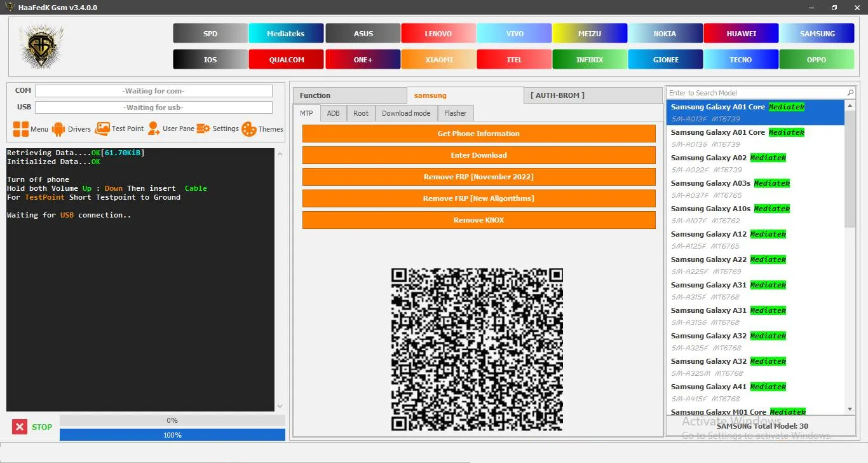
Task: Select the INFINIX brand button
Action: point(590,60)
